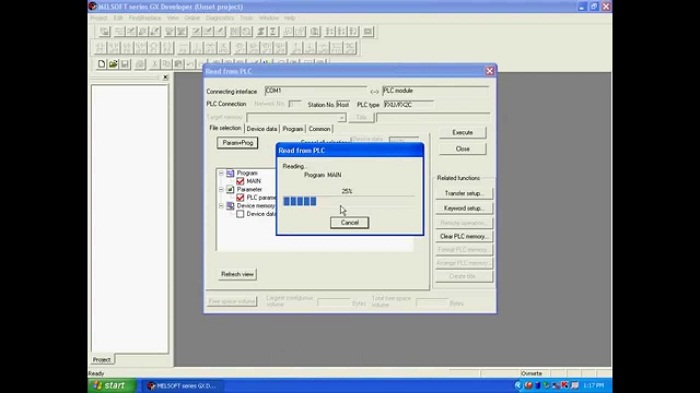Screen dimensions: 700x393
Task: Collapse the Parameter tree node
Action: [x=221, y=189]
